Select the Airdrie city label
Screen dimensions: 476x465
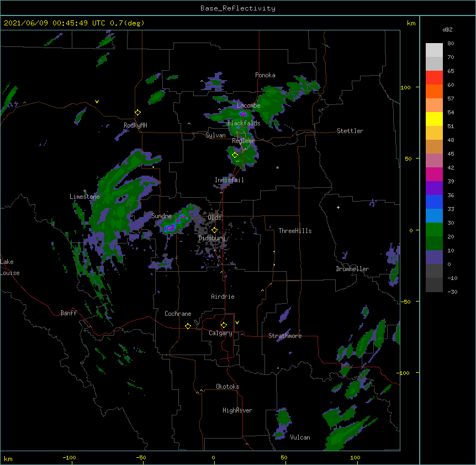point(223,297)
